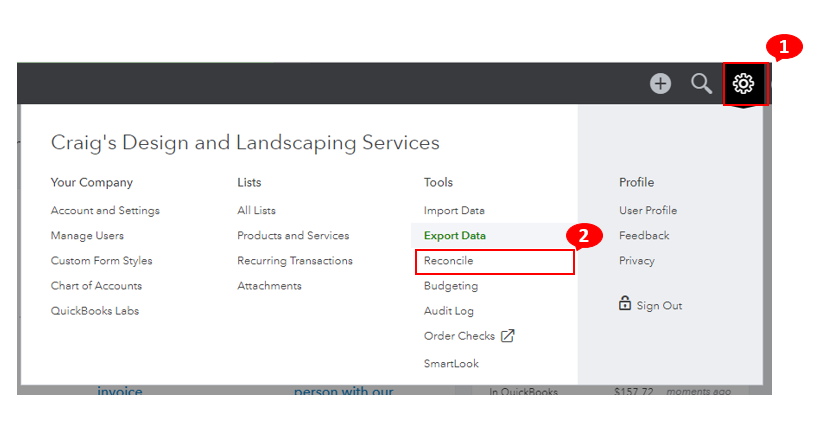Open the gear settings icon
The image size is (816, 427).
coord(743,84)
